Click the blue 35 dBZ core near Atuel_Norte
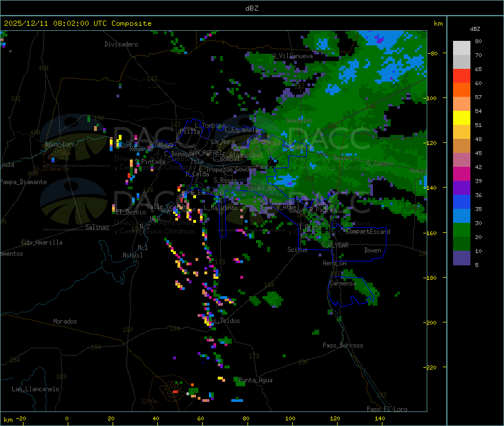 pyautogui.click(x=286, y=180)
